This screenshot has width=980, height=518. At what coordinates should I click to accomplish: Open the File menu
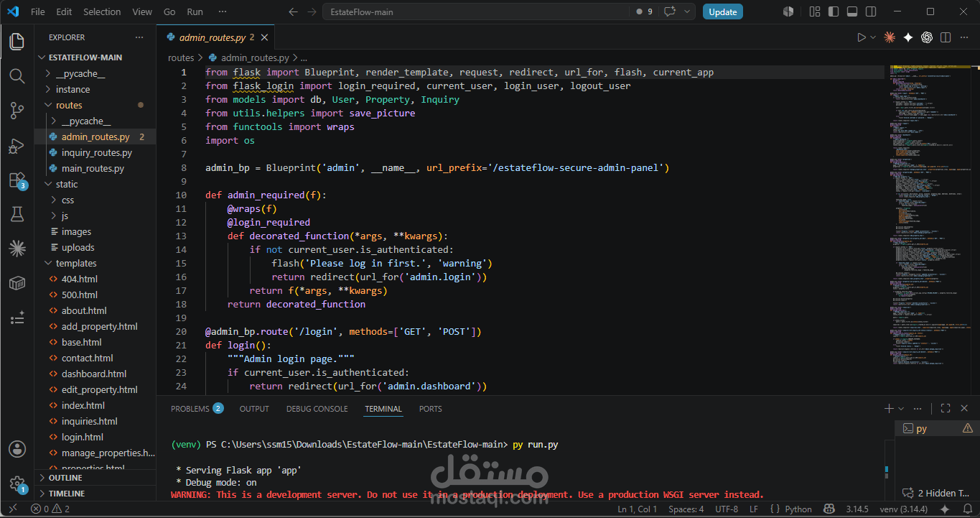[38, 11]
